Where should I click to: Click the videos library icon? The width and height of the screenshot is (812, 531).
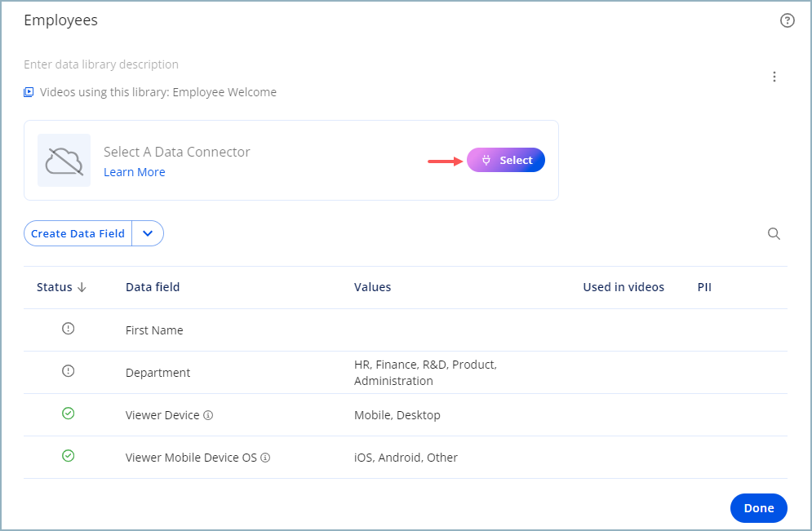tap(29, 92)
